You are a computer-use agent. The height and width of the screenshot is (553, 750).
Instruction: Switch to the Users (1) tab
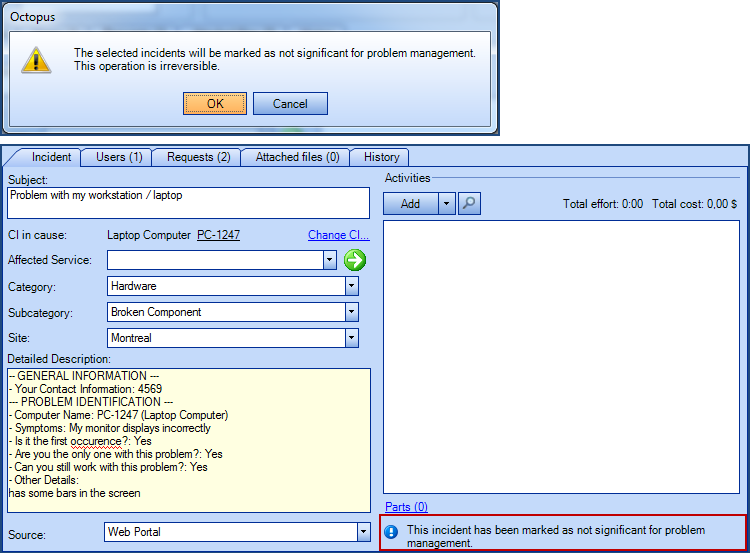[119, 157]
